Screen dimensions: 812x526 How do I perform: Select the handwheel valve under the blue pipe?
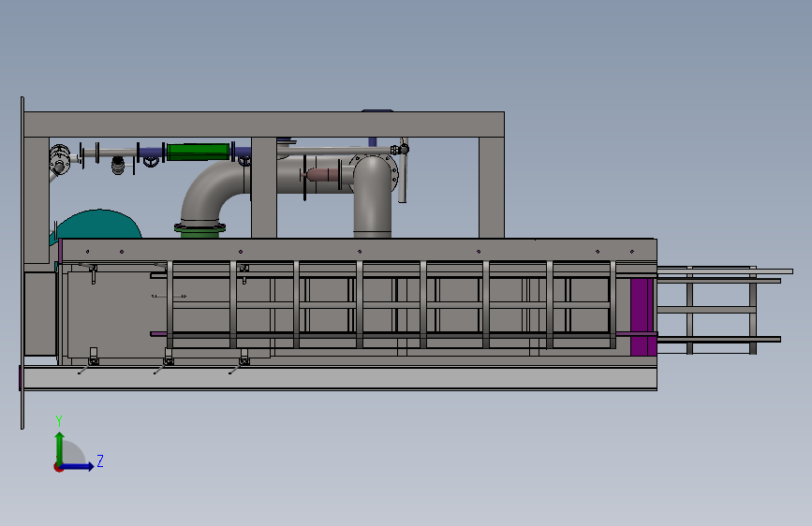point(151,162)
